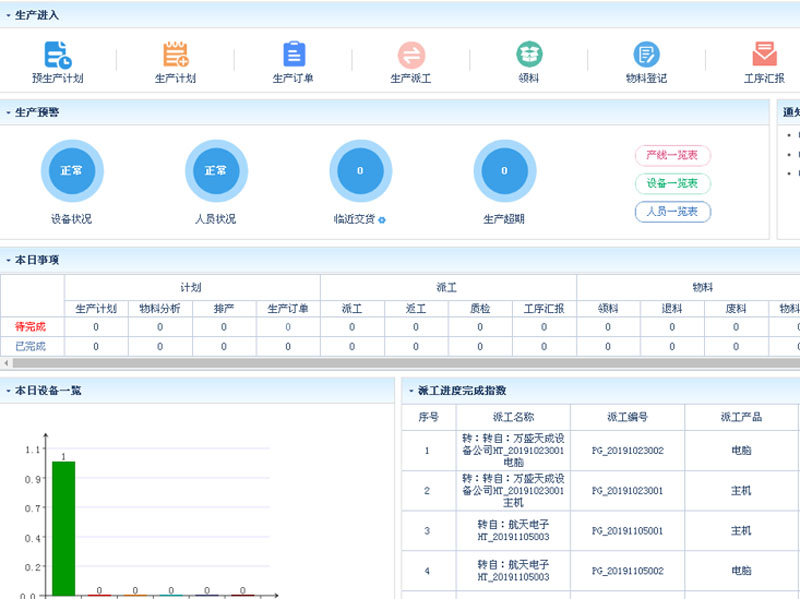Click the 设备状况 status circle

(71, 171)
